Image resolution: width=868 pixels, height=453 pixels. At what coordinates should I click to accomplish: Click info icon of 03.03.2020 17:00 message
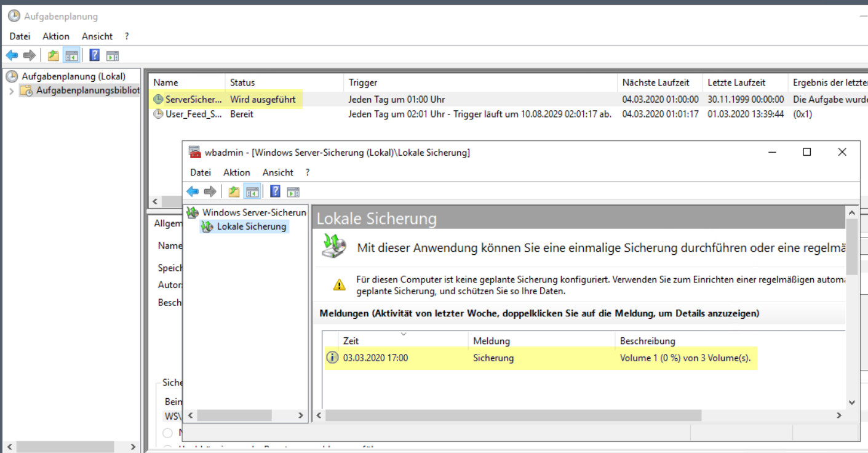click(x=332, y=358)
